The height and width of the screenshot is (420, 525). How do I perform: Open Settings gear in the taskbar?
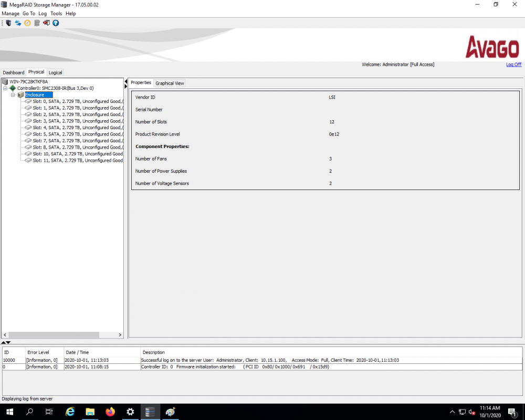click(130, 412)
